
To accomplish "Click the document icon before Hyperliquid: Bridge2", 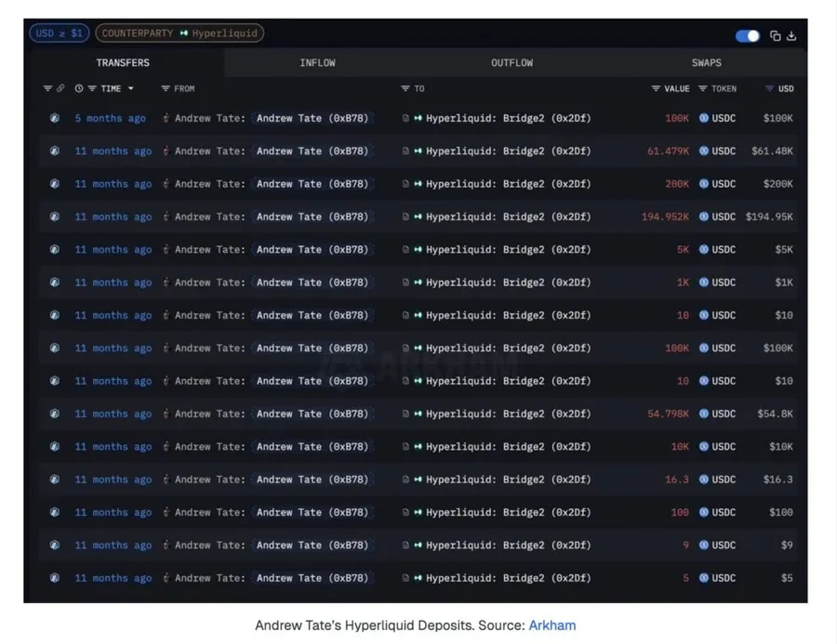I will click(x=406, y=118).
